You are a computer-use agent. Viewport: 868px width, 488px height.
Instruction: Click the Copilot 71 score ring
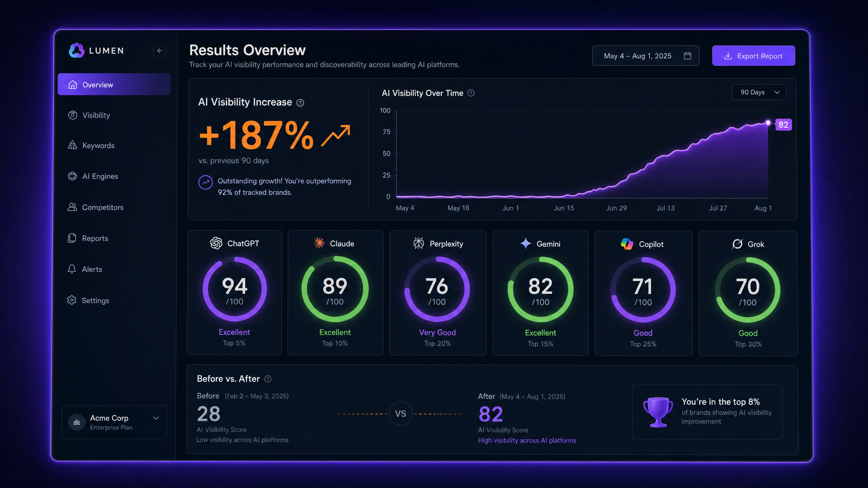tap(643, 290)
